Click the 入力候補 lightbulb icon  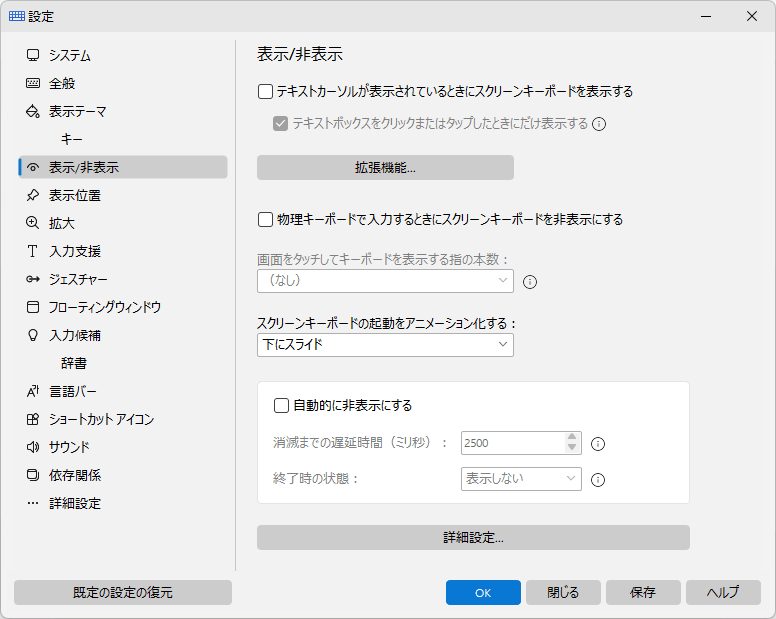point(33,335)
